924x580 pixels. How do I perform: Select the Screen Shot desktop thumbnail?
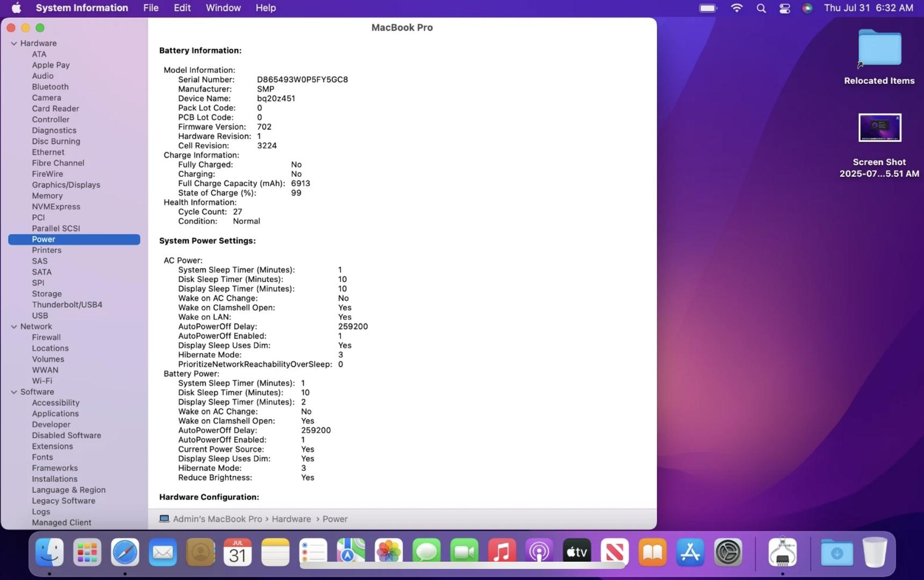(x=879, y=128)
